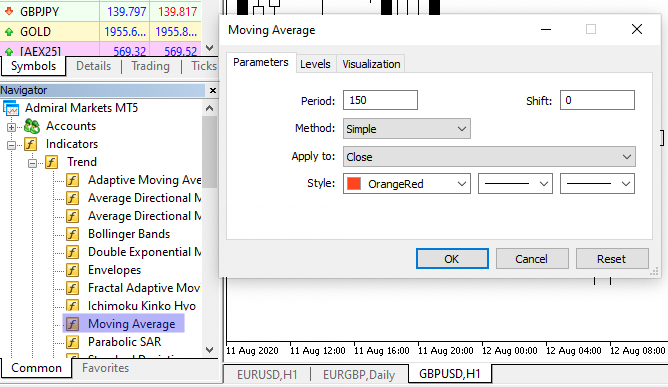This screenshot has height=387, width=668.
Task: Select the Parabolic SAR tree item
Action: (125, 342)
